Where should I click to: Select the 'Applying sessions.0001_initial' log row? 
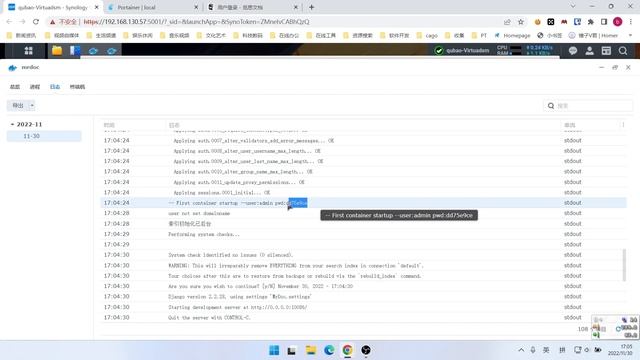pos(363,192)
